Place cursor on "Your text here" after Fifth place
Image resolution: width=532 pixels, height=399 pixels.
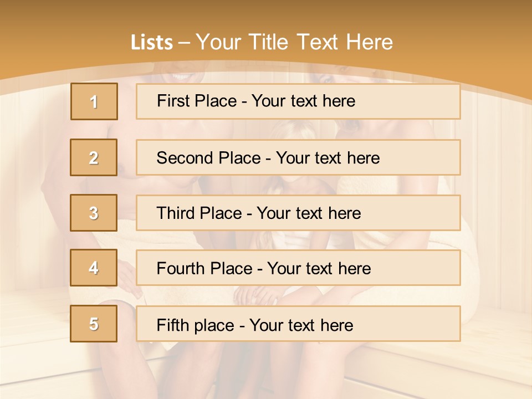301,325
